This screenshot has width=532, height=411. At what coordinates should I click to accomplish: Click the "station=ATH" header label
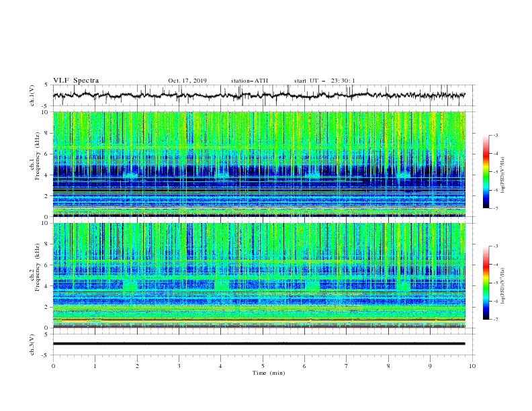249,81
